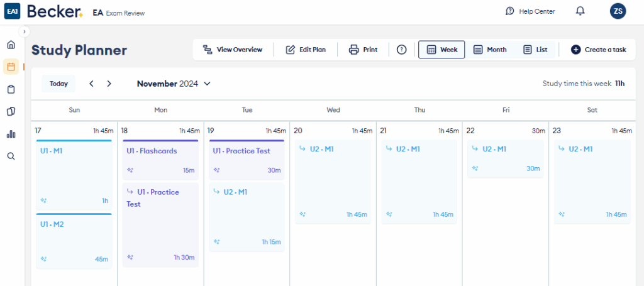644x286 pixels.
Task: Click the date number 22
Action: pos(470,131)
